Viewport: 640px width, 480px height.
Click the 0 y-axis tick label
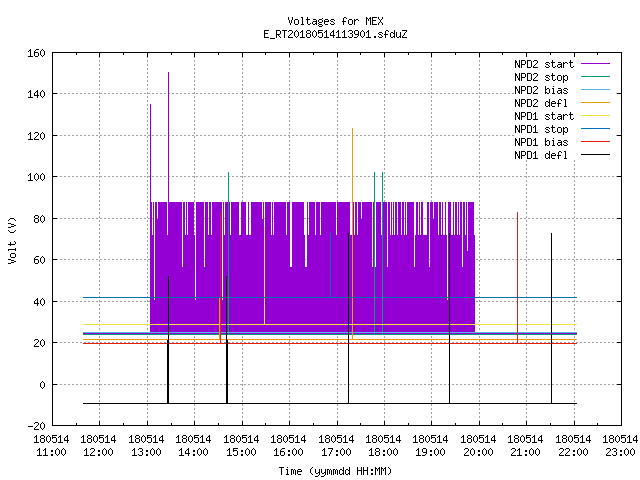(42, 385)
